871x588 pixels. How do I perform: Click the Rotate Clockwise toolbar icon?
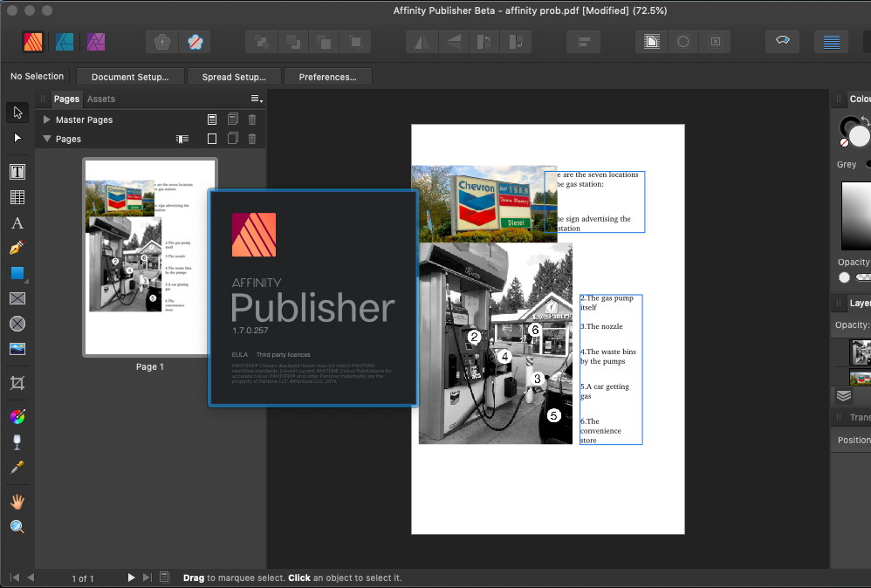516,42
